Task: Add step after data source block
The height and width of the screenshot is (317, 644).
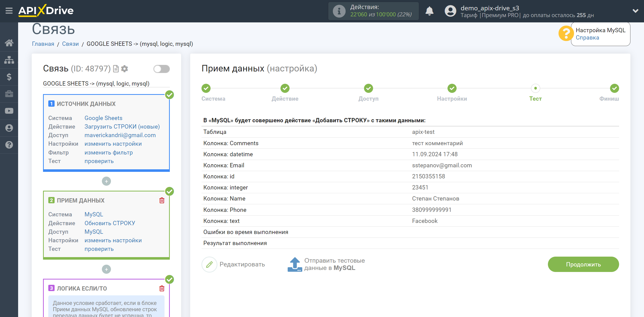Action: pyautogui.click(x=106, y=181)
